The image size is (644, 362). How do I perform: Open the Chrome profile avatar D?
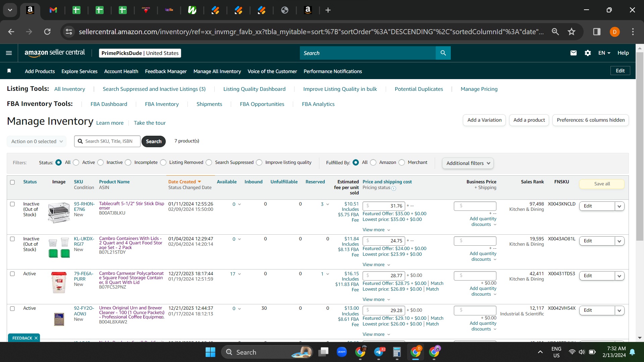coord(614,32)
